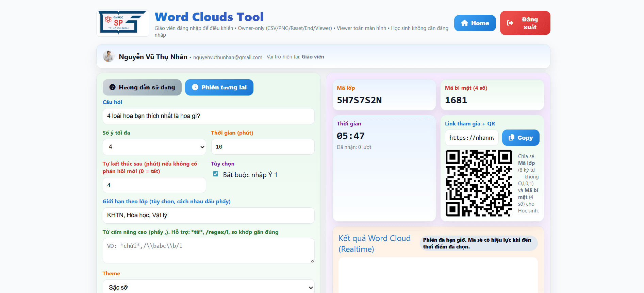The height and width of the screenshot is (293, 644).
Task: Click the user avatar photo
Action: pyautogui.click(x=109, y=56)
